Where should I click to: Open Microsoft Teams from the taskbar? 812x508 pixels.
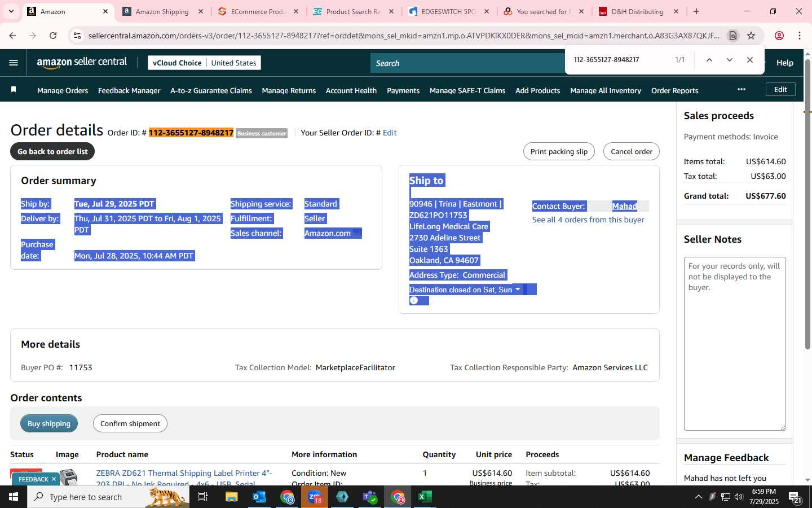[370, 497]
